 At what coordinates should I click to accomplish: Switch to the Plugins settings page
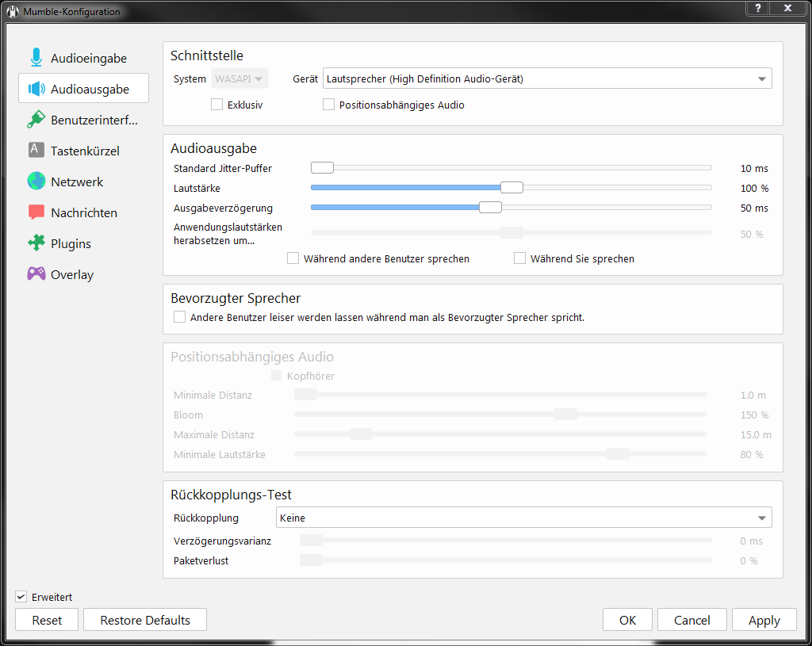(x=71, y=243)
